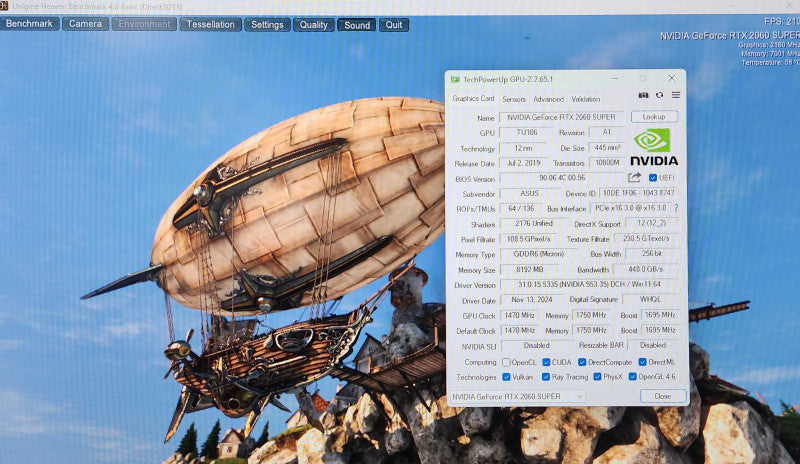This screenshot has height=464, width=800.
Task: Click the Device ID value 10DE 1F06
Action: point(638,193)
